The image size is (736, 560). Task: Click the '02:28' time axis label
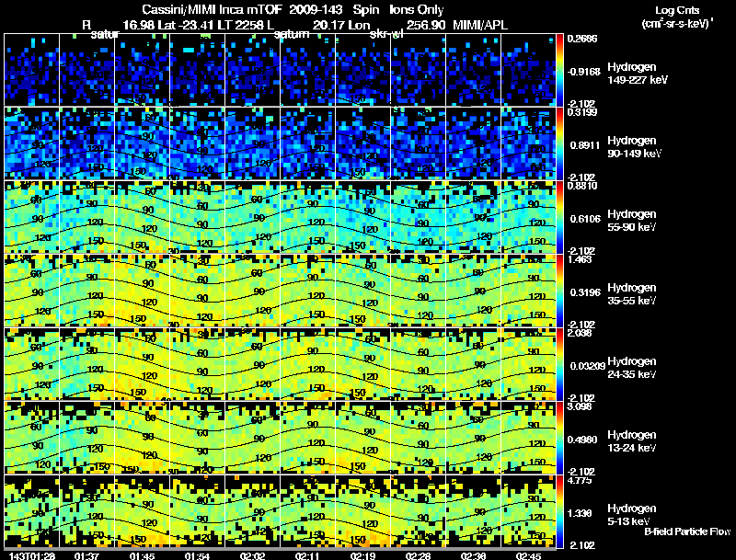pyautogui.click(x=418, y=555)
